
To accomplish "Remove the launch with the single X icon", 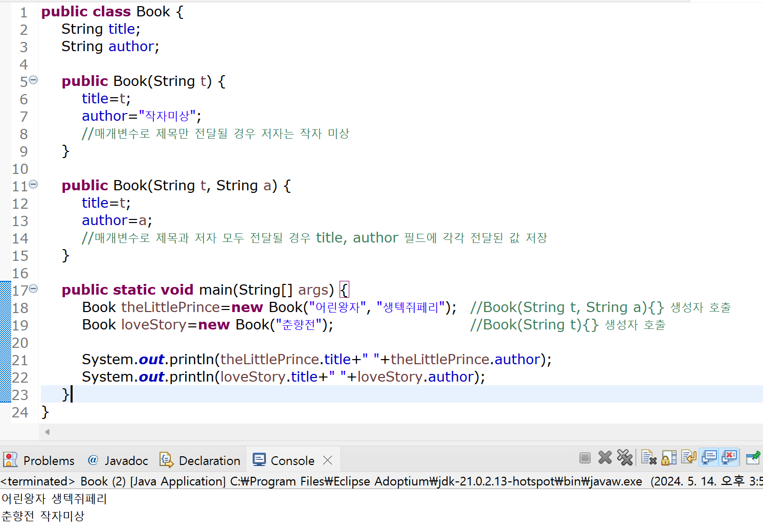I will click(605, 457).
